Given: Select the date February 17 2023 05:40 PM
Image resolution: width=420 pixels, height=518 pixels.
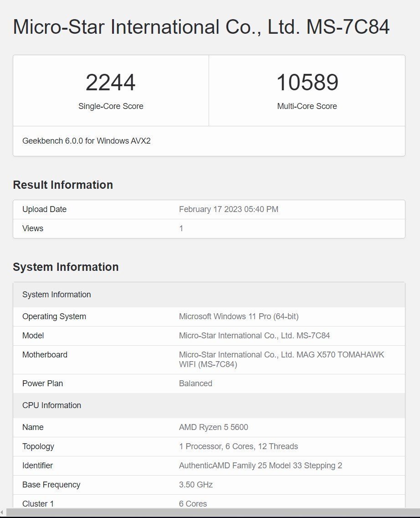Looking at the screenshot, I should pos(229,209).
